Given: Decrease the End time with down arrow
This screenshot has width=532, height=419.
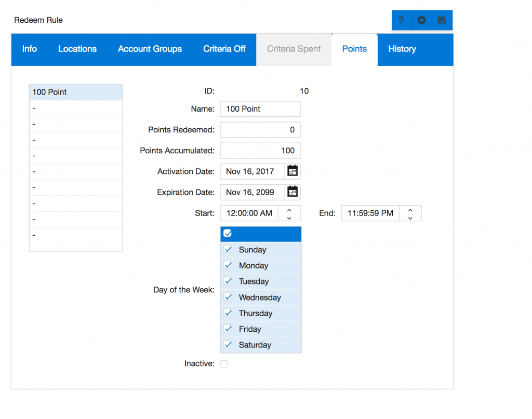Looking at the screenshot, I should coord(410,218).
